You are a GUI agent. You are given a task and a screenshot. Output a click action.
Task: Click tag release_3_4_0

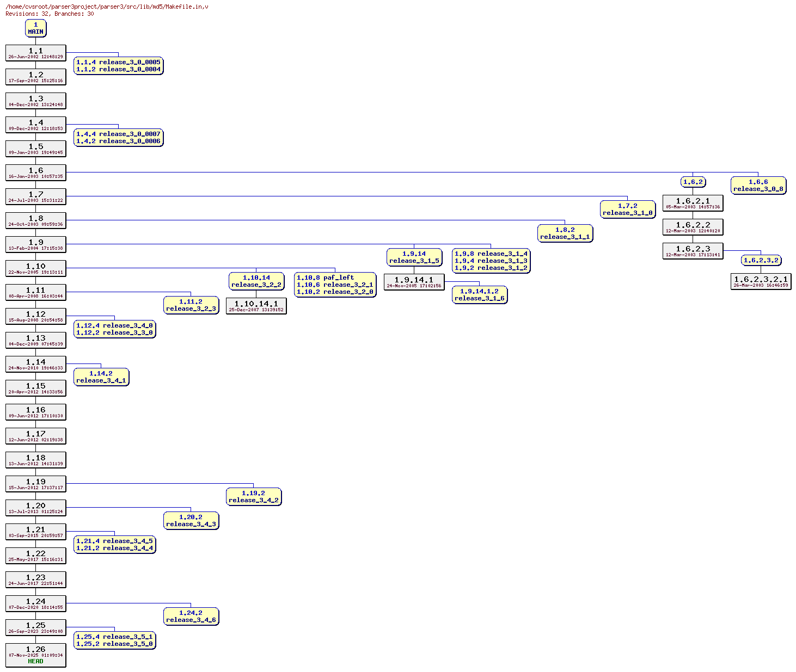pos(127,325)
